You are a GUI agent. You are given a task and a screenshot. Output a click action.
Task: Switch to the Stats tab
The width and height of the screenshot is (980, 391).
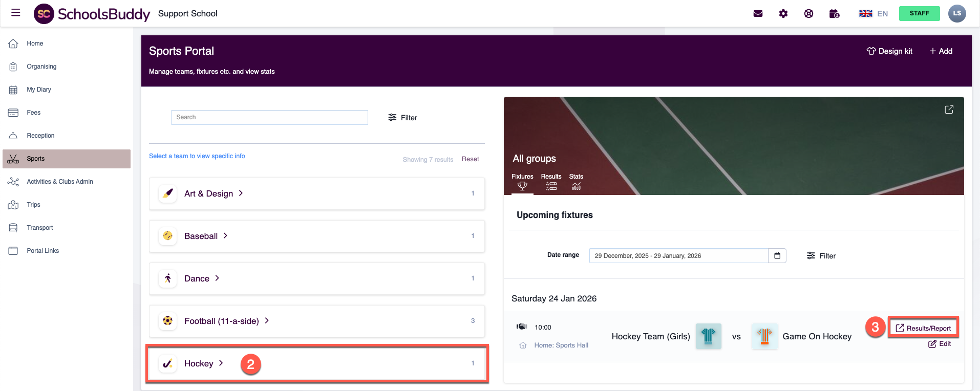click(x=576, y=182)
